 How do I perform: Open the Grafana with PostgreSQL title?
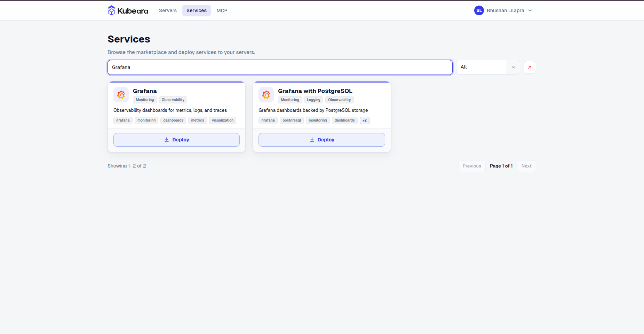[315, 91]
